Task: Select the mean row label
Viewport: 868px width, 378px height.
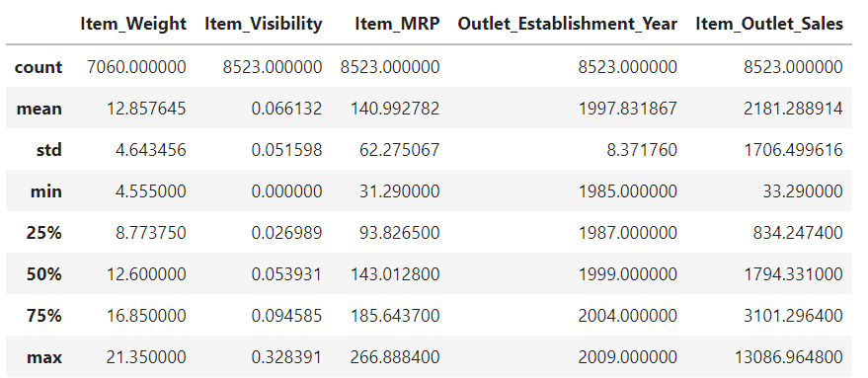Action: coord(39,109)
